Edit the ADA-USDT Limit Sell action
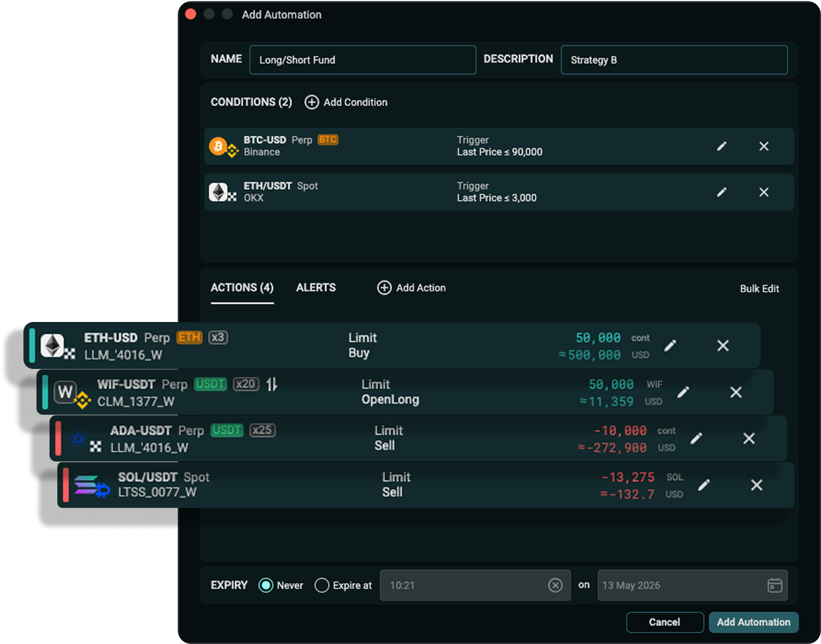The image size is (821, 644). tap(696, 438)
